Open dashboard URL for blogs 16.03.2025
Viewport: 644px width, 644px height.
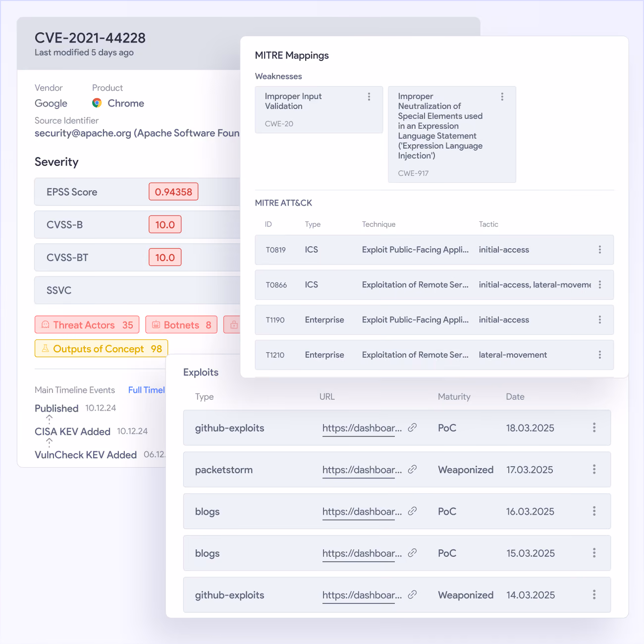point(362,511)
